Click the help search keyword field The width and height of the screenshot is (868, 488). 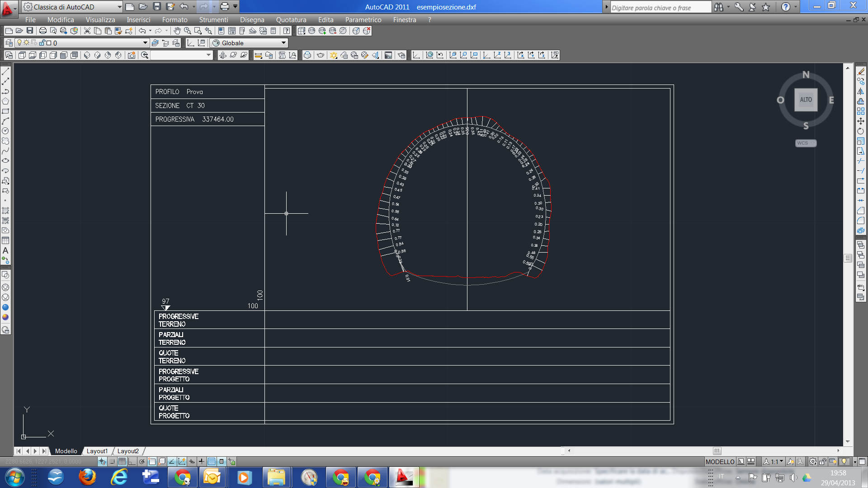point(660,7)
